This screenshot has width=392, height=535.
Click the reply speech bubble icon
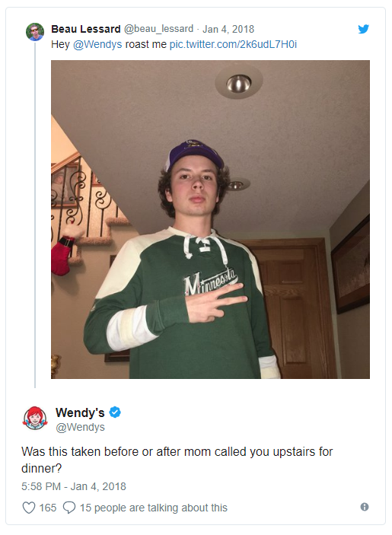click(69, 508)
